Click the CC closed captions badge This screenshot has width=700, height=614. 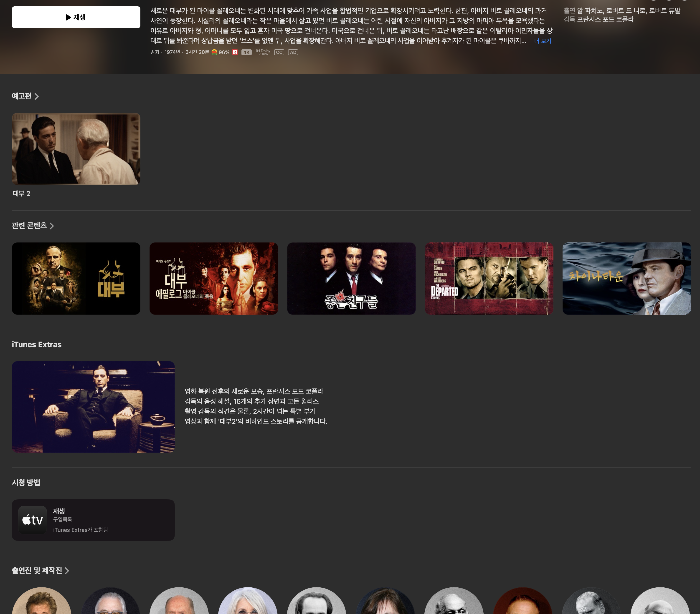tap(279, 52)
